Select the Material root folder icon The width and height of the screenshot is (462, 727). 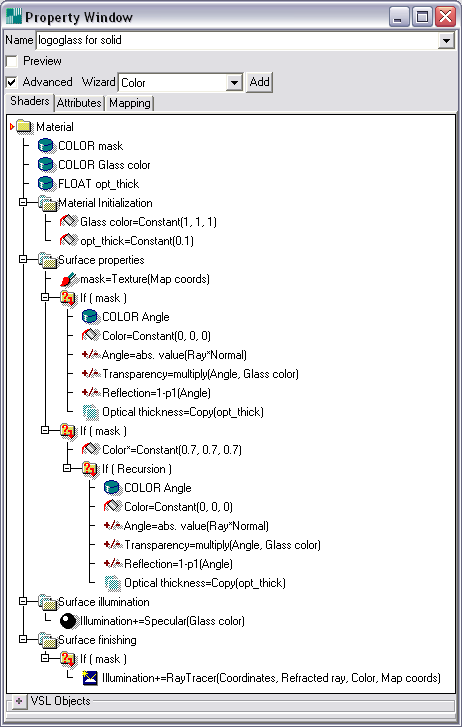point(24,127)
